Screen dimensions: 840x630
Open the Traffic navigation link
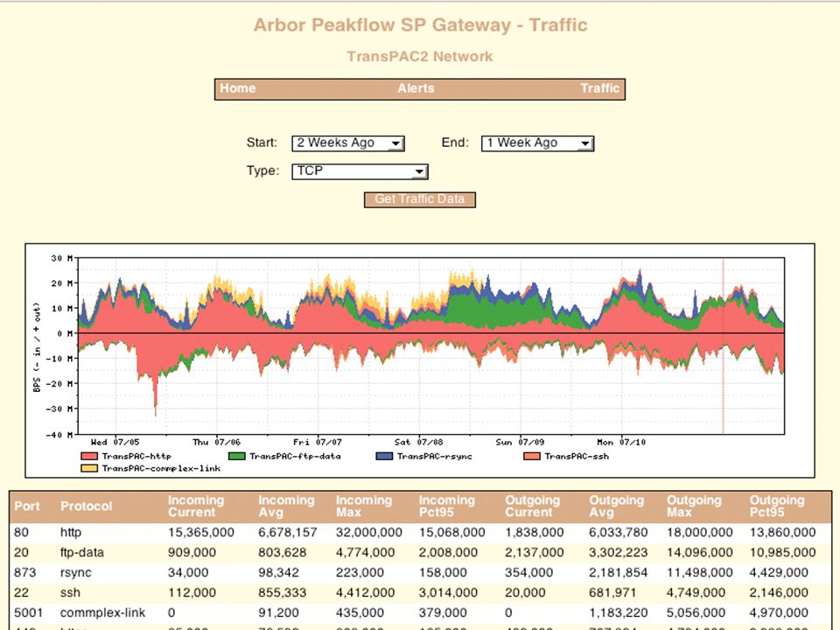600,88
